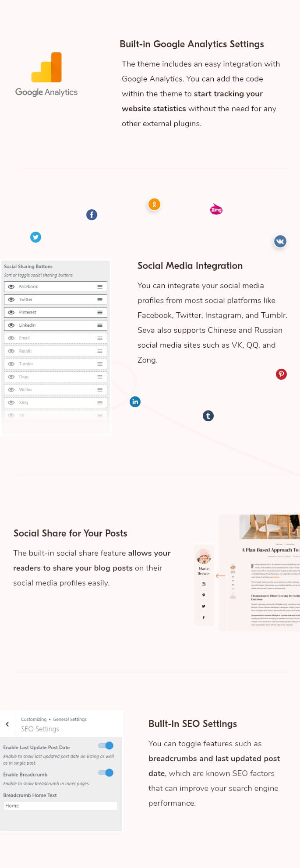Viewport: 300px width, 868px height.
Task: Click the Twitter bird circle icon
Action: [35, 237]
